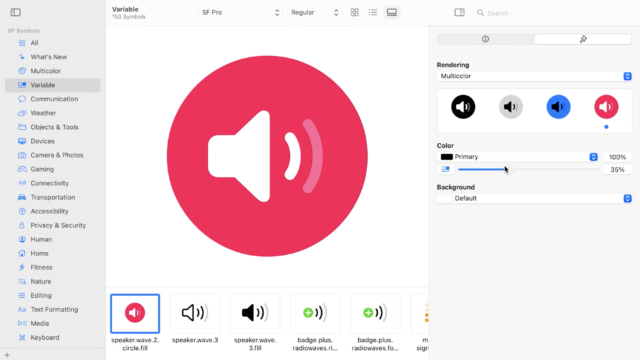Viewport: 640px width, 360px height.
Task: Open the Accessibility category
Action: coord(53,211)
